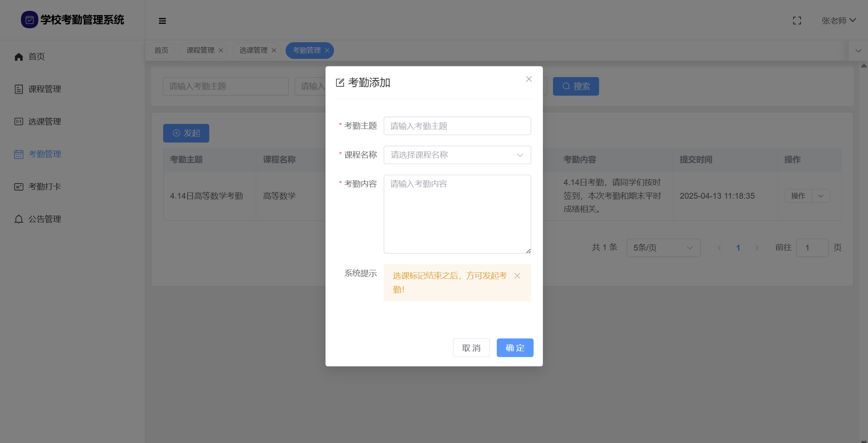
Task: Close the 考勤添加 dialog with X
Action: click(529, 79)
